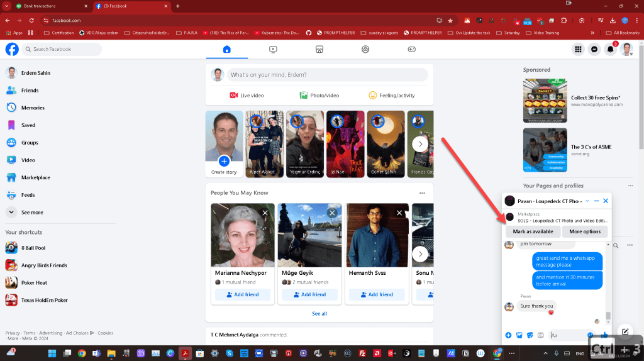644x361 pixels.
Task: Open Collect 30 Free Spins ad
Action: coord(579,101)
